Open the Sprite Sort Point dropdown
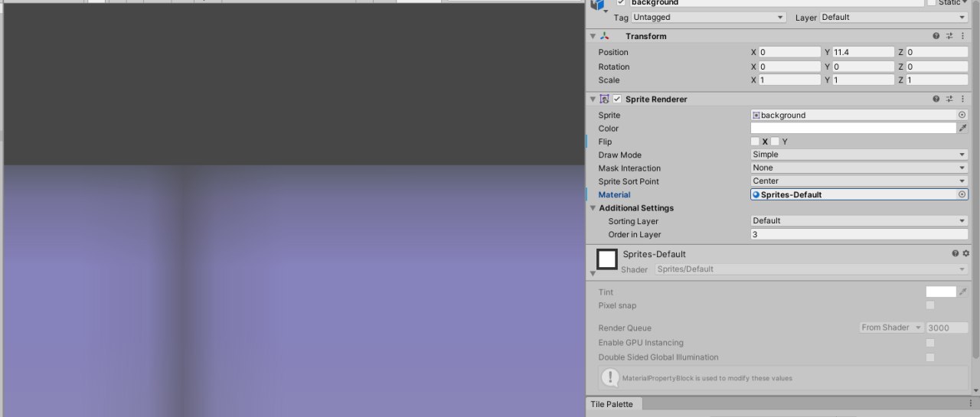Image resolution: width=980 pixels, height=417 pixels. [859, 181]
